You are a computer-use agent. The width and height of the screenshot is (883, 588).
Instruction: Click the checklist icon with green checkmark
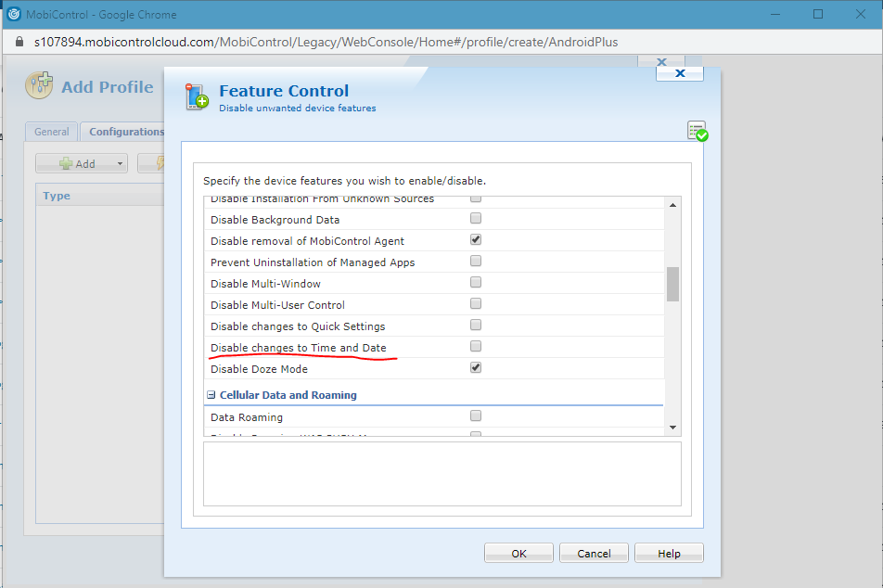697,131
